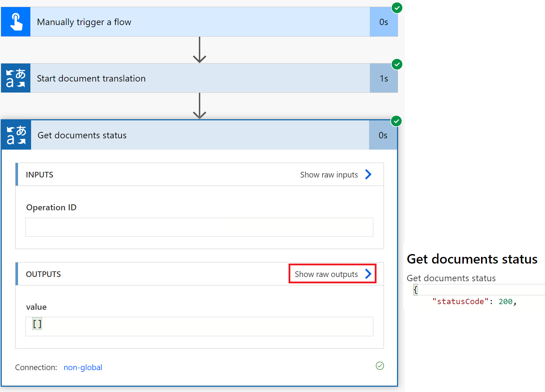Select the INPUTS section header

click(39, 174)
